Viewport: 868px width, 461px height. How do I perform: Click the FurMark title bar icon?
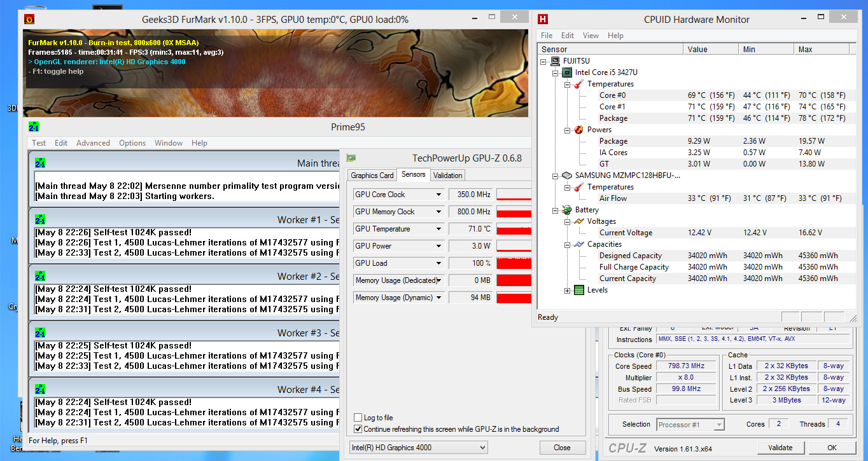tap(29, 19)
